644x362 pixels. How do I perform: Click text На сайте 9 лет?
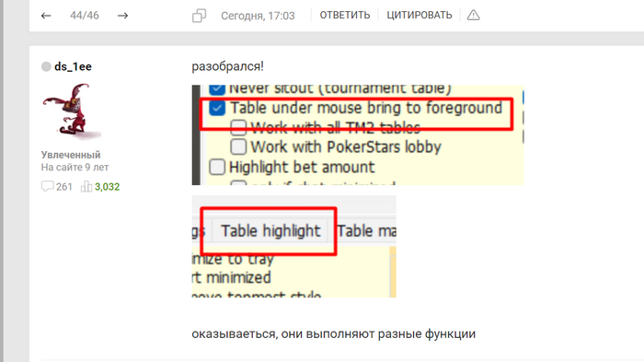75,168
